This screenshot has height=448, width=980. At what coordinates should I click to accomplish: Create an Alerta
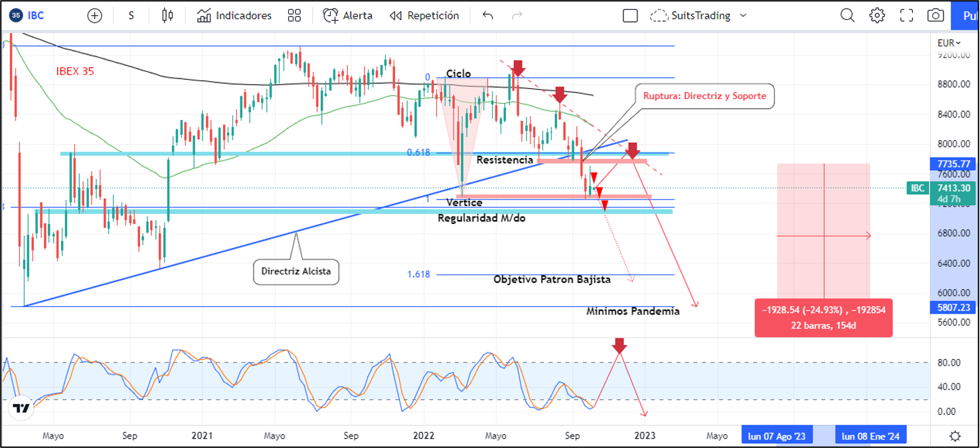pyautogui.click(x=348, y=15)
